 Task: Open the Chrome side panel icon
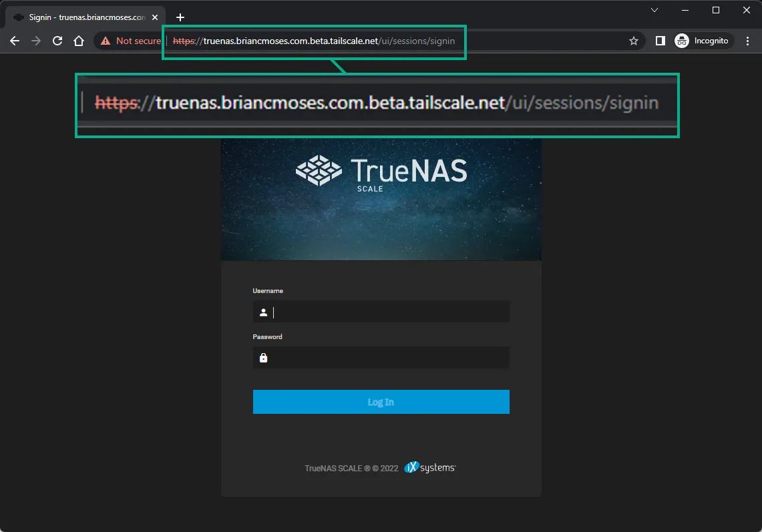pyautogui.click(x=660, y=41)
